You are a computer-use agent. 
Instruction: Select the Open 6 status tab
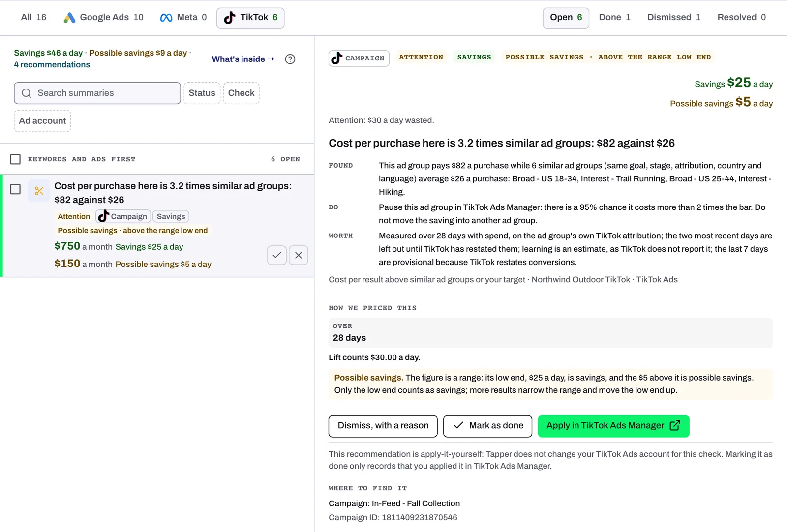566,18
